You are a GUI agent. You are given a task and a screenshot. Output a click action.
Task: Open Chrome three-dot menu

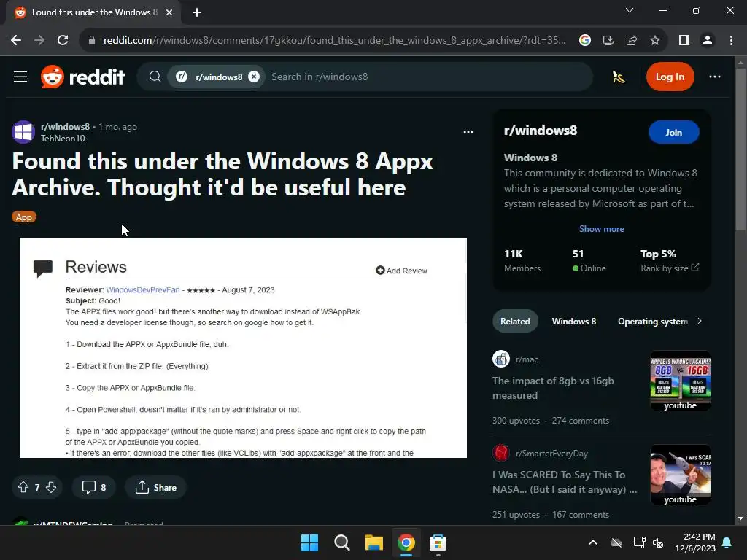(x=731, y=41)
